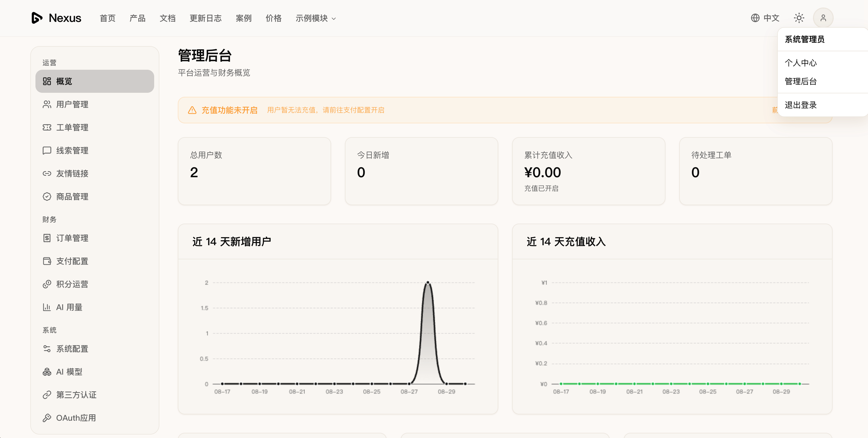The width and height of the screenshot is (868, 438).
Task: Go to 首页 in top navigation
Action: [x=107, y=18]
